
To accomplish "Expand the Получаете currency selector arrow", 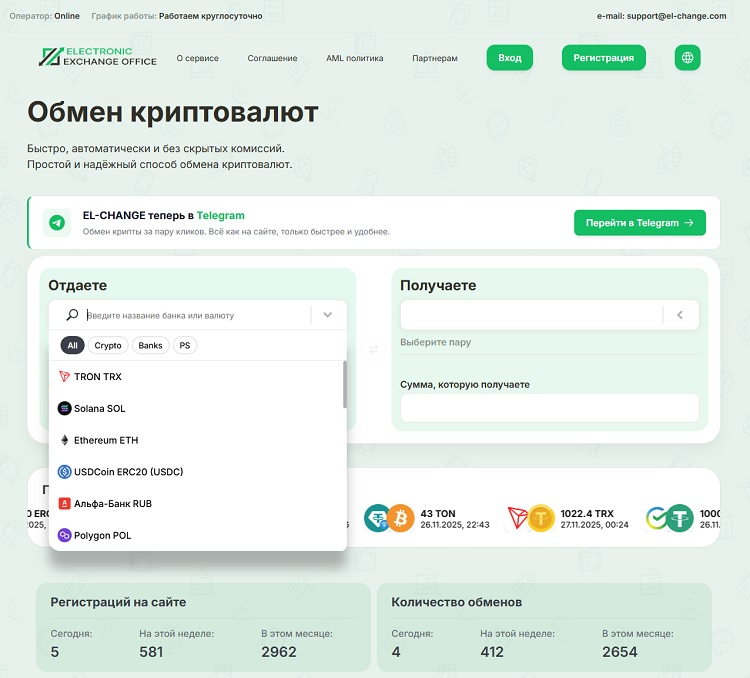I will 680,315.
